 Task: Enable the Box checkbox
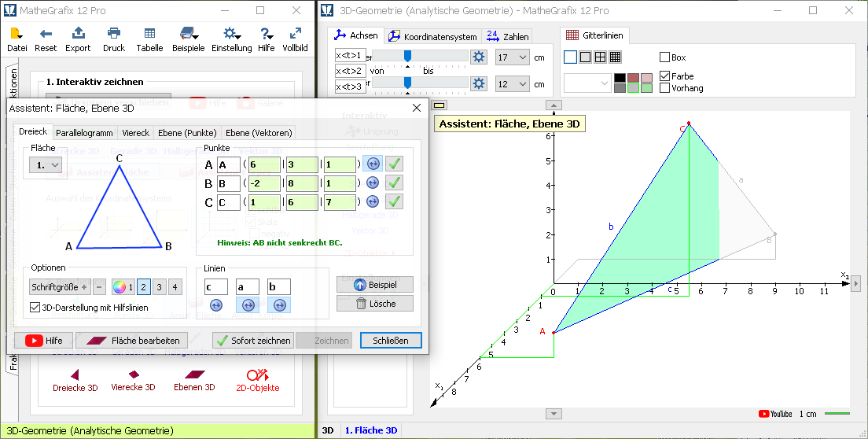(x=665, y=57)
